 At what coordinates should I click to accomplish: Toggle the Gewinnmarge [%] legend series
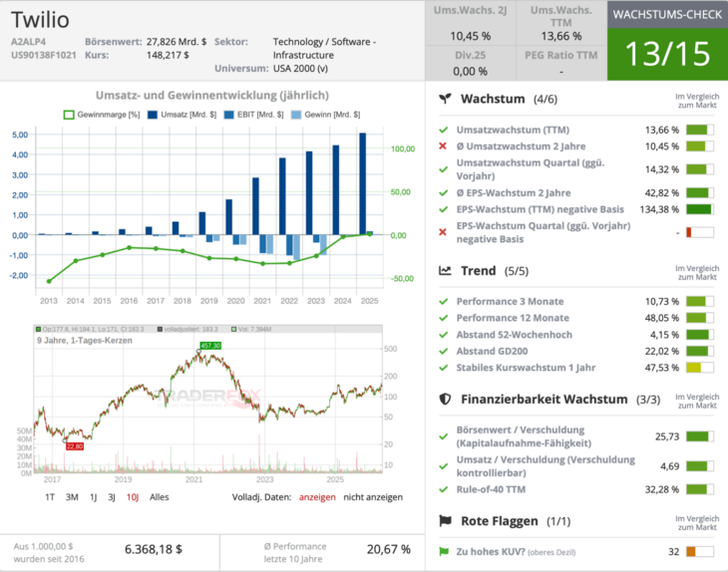[x=101, y=115]
